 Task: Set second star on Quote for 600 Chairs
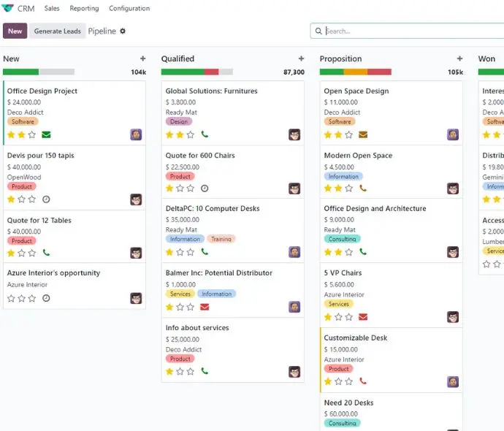pos(180,188)
